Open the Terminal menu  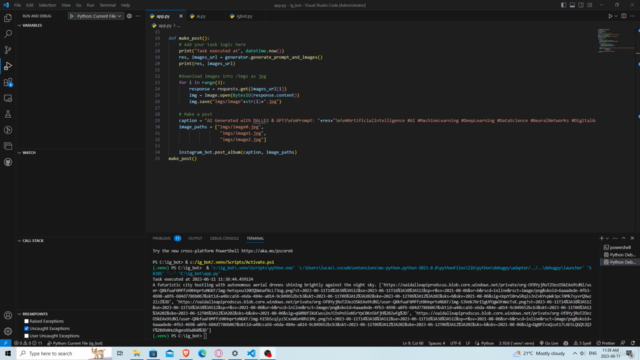(107, 5)
